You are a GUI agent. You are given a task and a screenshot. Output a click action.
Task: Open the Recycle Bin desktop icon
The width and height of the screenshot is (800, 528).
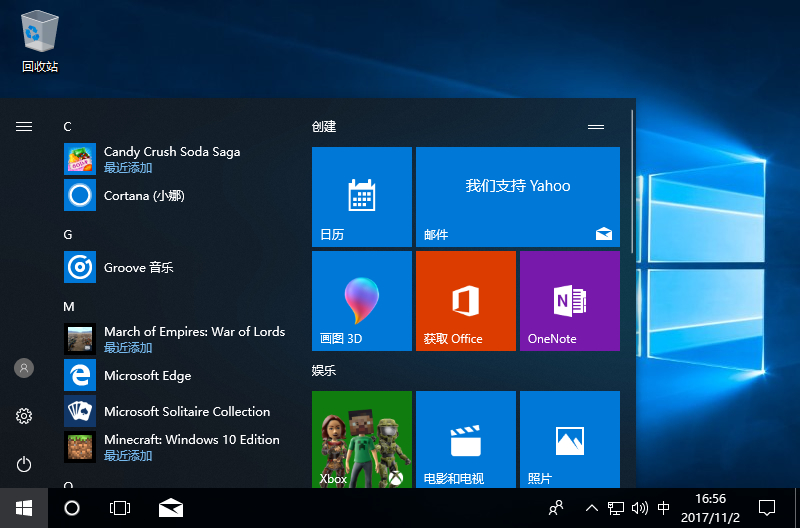coord(40,40)
